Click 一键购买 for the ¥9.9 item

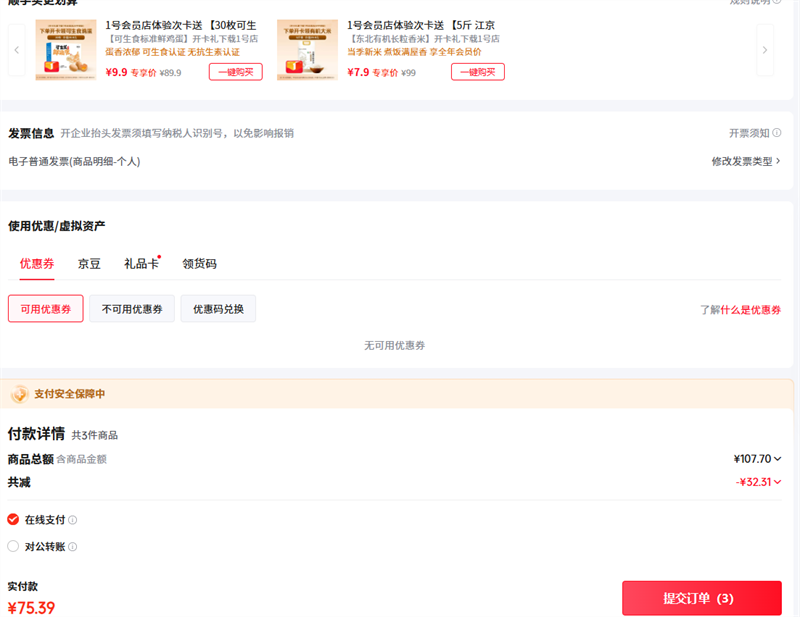(x=236, y=71)
